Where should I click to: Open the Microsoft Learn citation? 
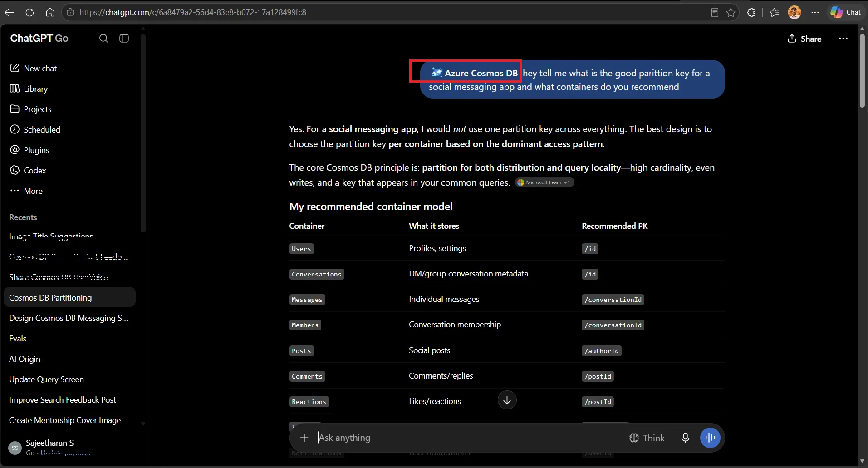[544, 182]
